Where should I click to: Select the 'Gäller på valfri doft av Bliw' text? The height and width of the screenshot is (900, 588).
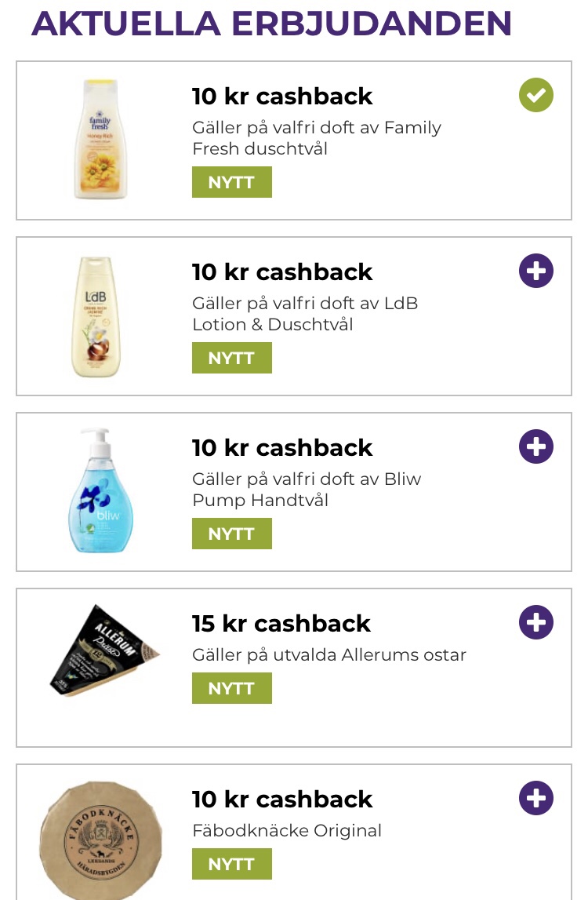pyautogui.click(x=307, y=479)
